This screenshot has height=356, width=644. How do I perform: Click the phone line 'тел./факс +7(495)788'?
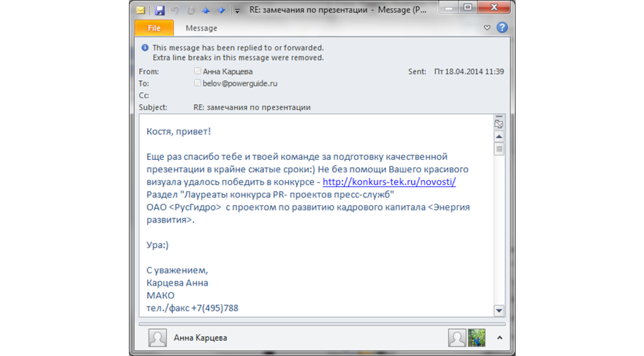coord(192,308)
